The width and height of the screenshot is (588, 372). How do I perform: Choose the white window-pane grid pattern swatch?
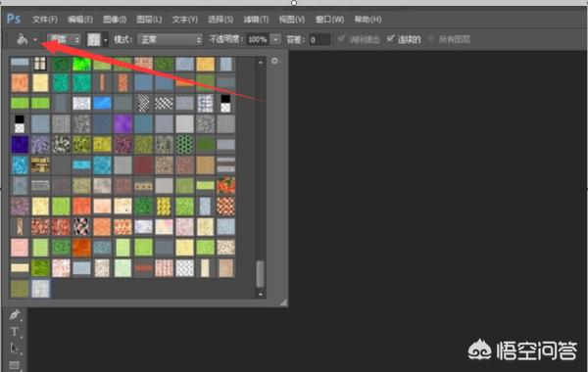click(x=40, y=64)
